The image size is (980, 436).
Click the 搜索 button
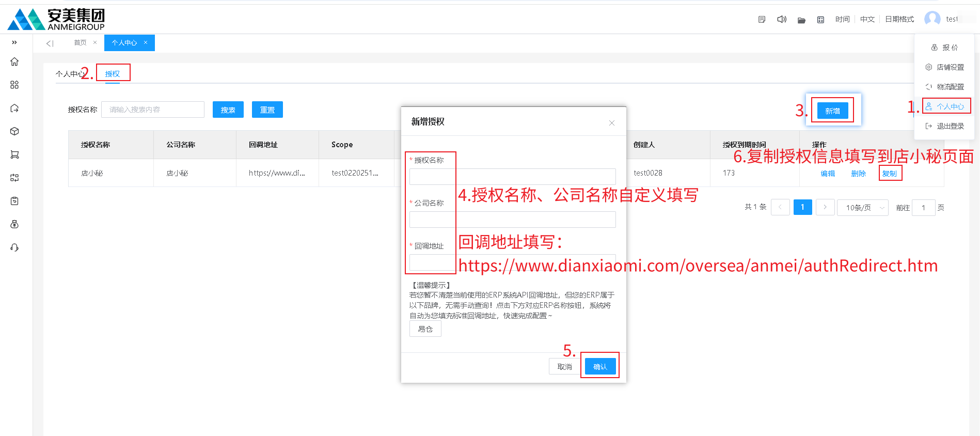pos(228,110)
